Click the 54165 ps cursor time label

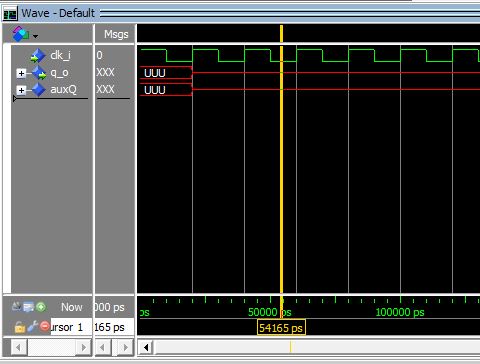[281, 328]
